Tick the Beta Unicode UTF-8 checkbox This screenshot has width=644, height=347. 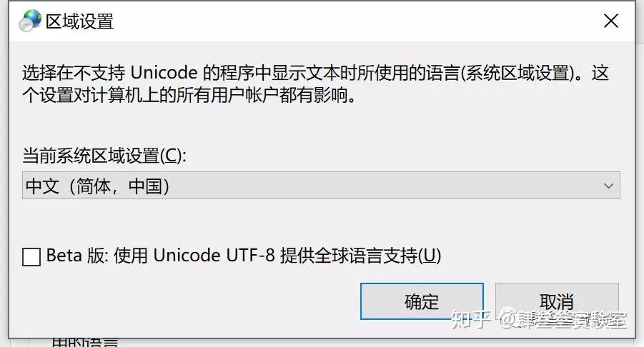coord(31,257)
